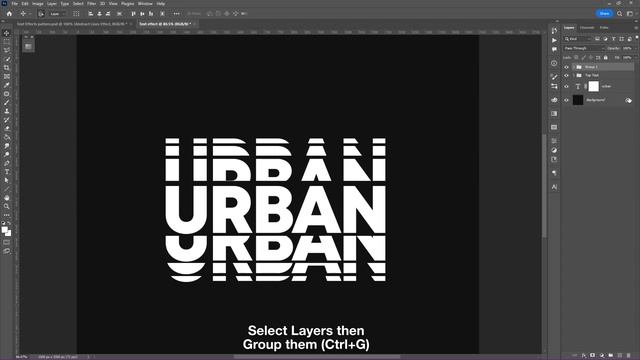Select the Horizontal Type tool

pos(7,172)
